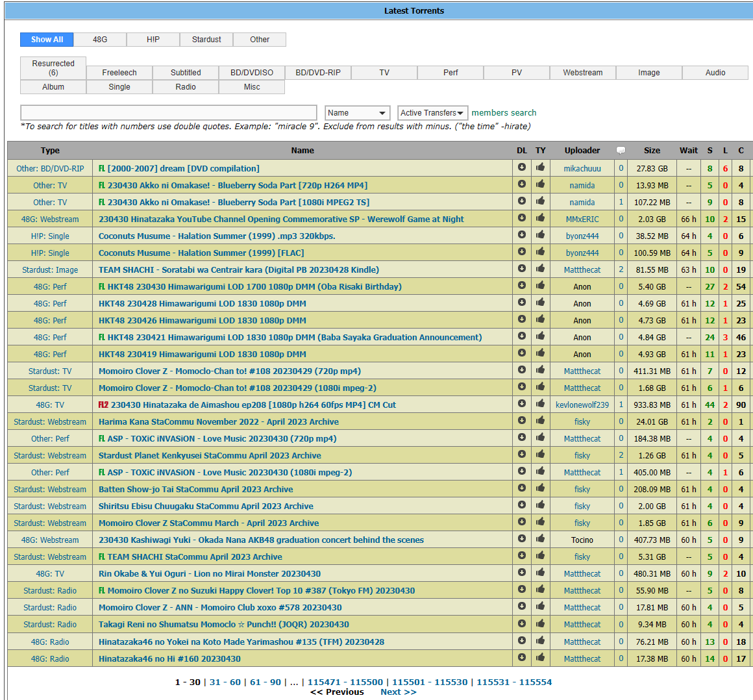Like Rin Okabe & Yui Oguri torrent

pos(540,572)
